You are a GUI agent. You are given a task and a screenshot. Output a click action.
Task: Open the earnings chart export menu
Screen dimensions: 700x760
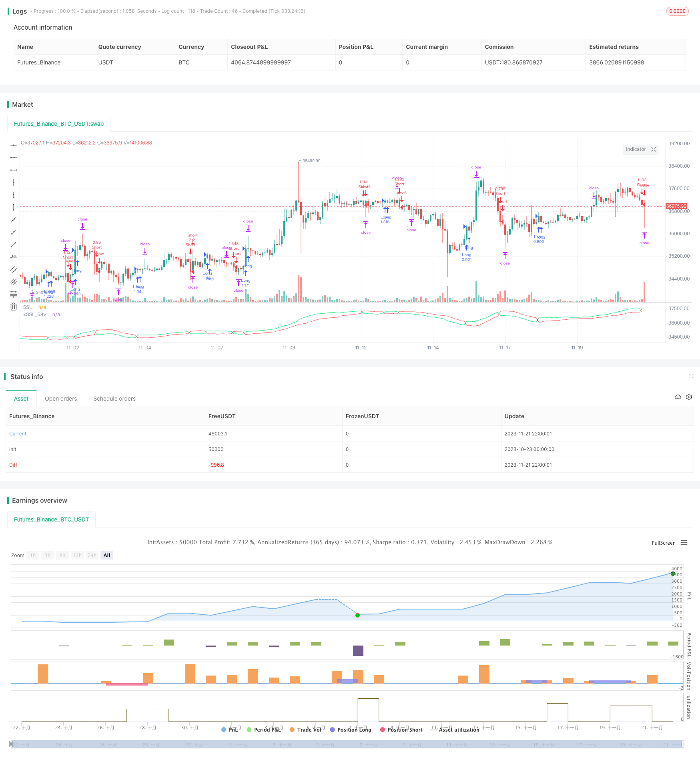coord(685,543)
